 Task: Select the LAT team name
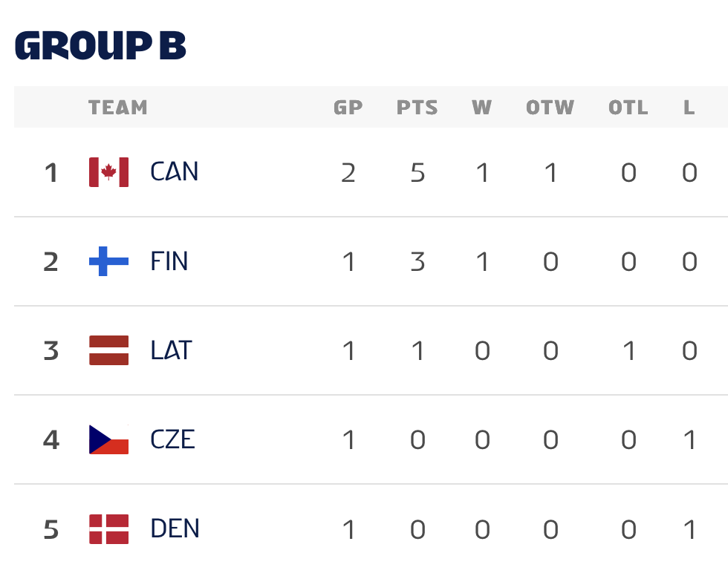pos(171,350)
